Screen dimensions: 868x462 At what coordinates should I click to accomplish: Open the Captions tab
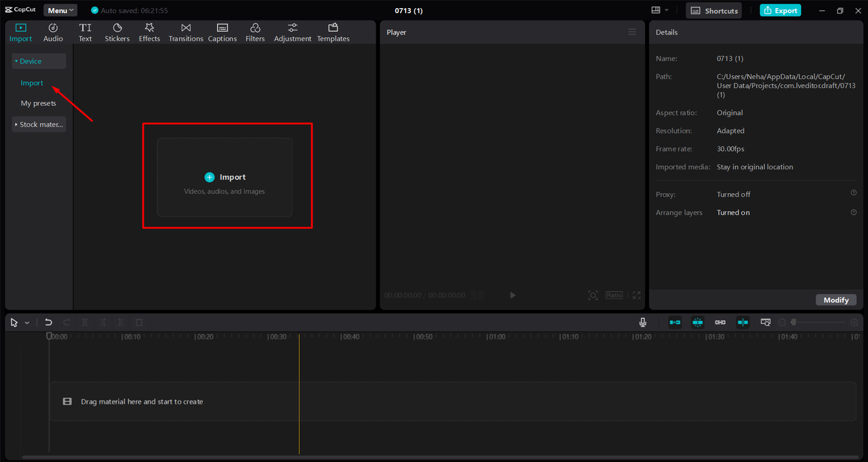tap(222, 33)
